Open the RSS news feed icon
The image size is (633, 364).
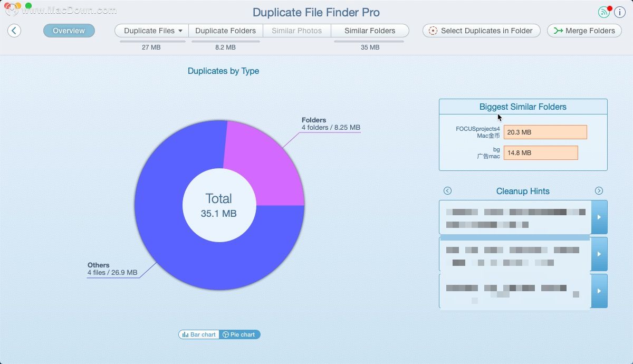pos(604,12)
